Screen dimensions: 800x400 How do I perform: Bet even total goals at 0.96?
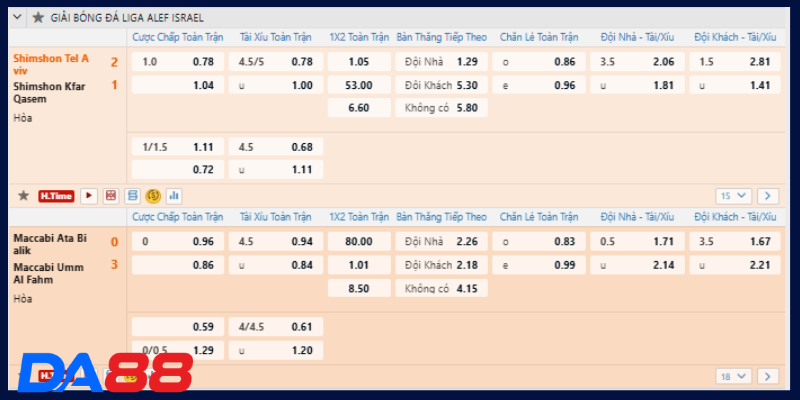pos(539,85)
